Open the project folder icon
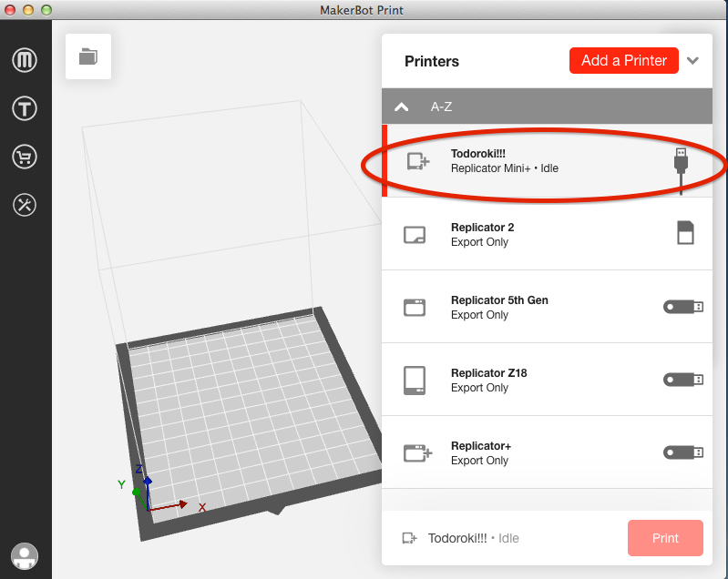This screenshot has width=728, height=579. click(x=88, y=56)
